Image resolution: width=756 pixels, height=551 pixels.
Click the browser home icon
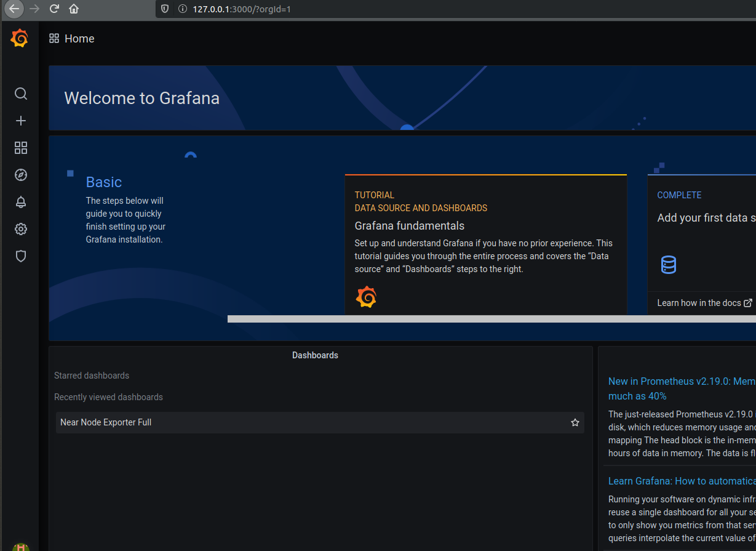point(74,9)
